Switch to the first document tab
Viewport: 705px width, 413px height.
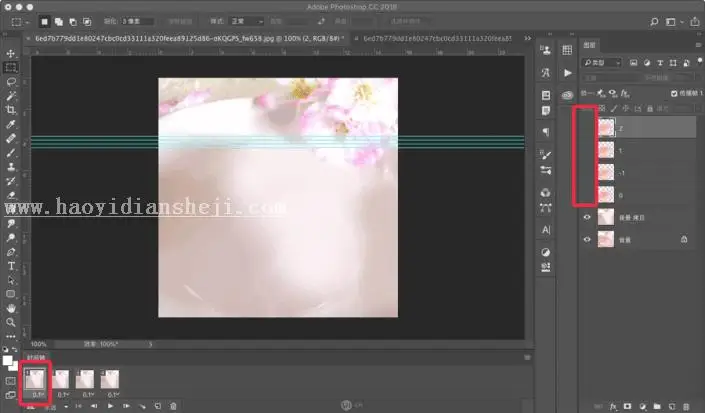point(189,39)
